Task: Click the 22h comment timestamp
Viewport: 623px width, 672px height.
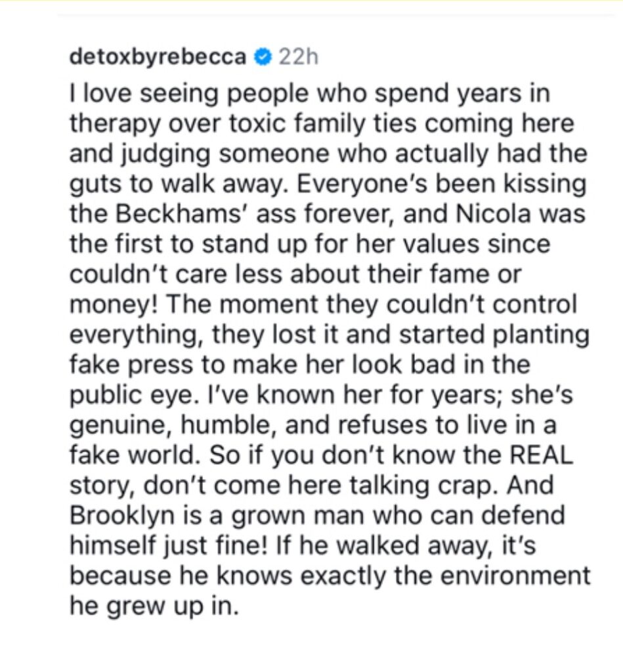Action: (299, 57)
